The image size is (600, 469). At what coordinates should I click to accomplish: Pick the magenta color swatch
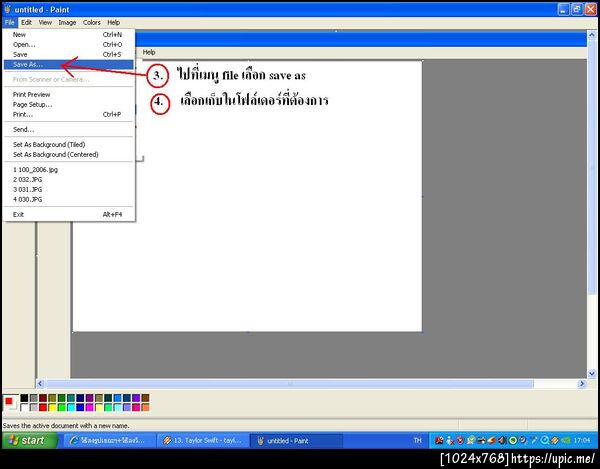tap(90, 407)
